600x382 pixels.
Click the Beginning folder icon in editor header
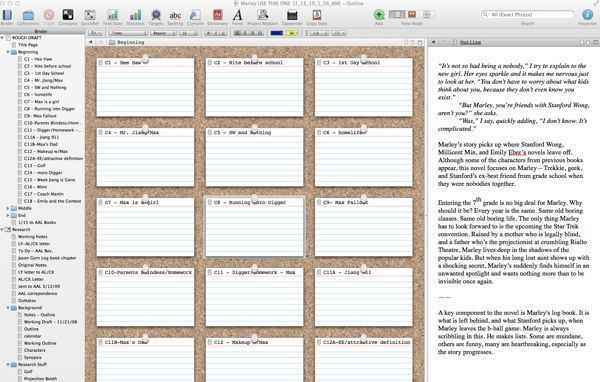(x=112, y=42)
